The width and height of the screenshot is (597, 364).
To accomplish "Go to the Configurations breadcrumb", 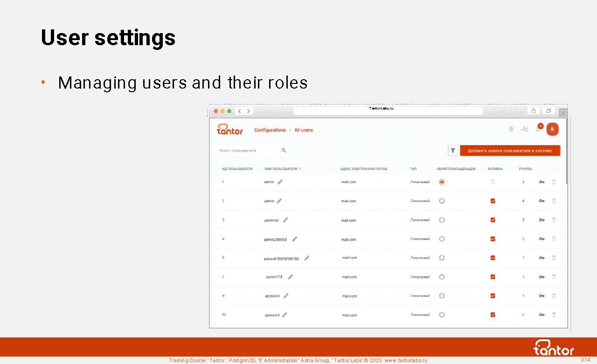I will 270,130.
